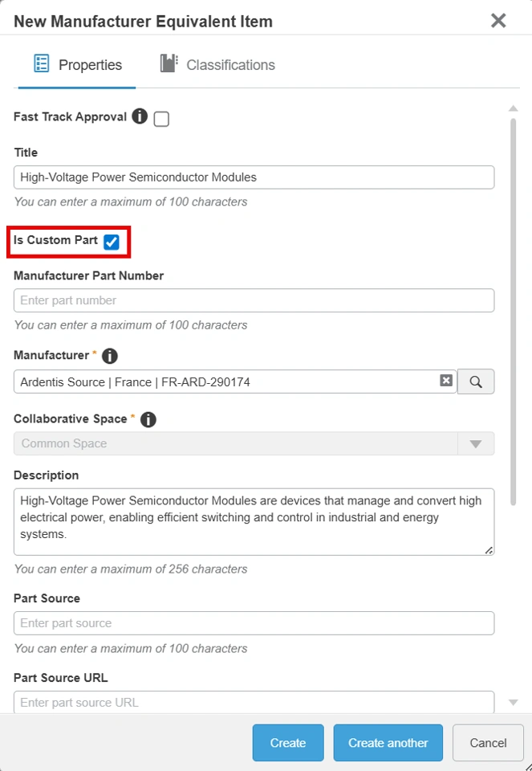532x771 pixels.
Task: Open manufacturer search with magnifier icon
Action: point(476,381)
